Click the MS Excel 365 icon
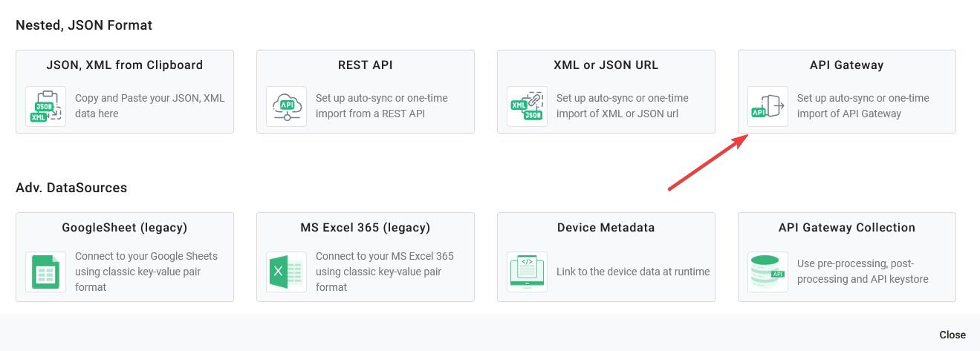The width and height of the screenshot is (980, 351). (x=286, y=272)
